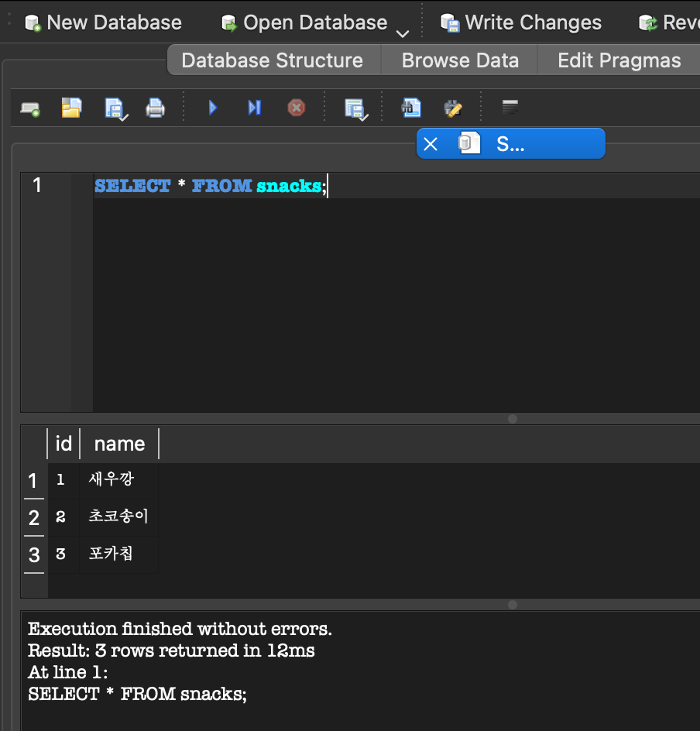Image resolution: width=700 pixels, height=731 pixels.
Task: Expand the Open Database dropdown arrow
Action: (x=402, y=33)
